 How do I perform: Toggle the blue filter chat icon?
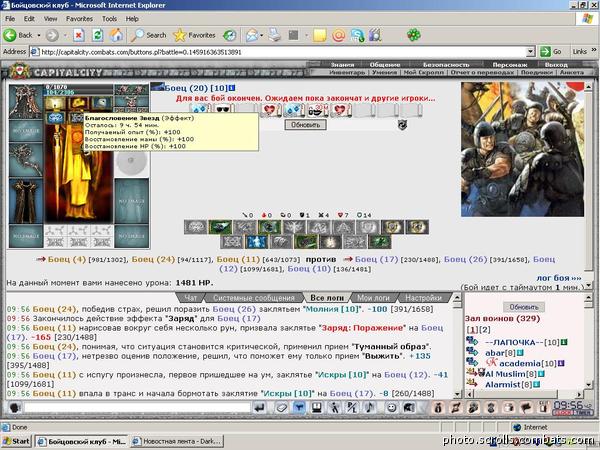tap(299, 408)
